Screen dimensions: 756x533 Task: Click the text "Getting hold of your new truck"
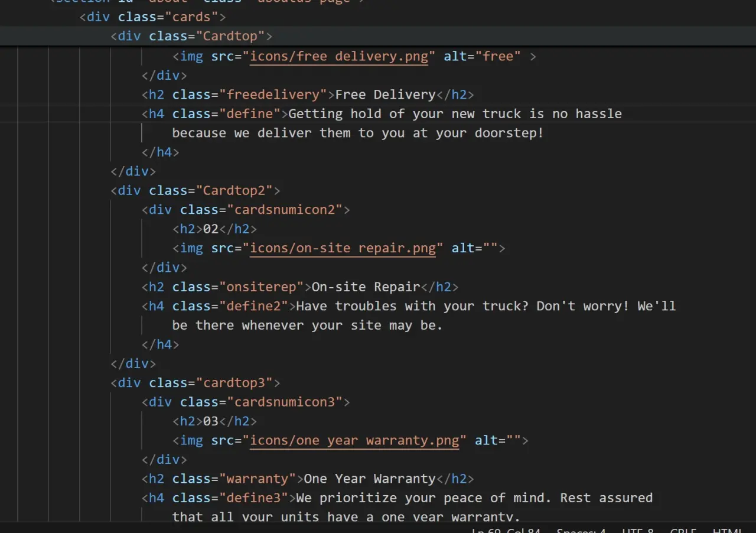(x=405, y=113)
